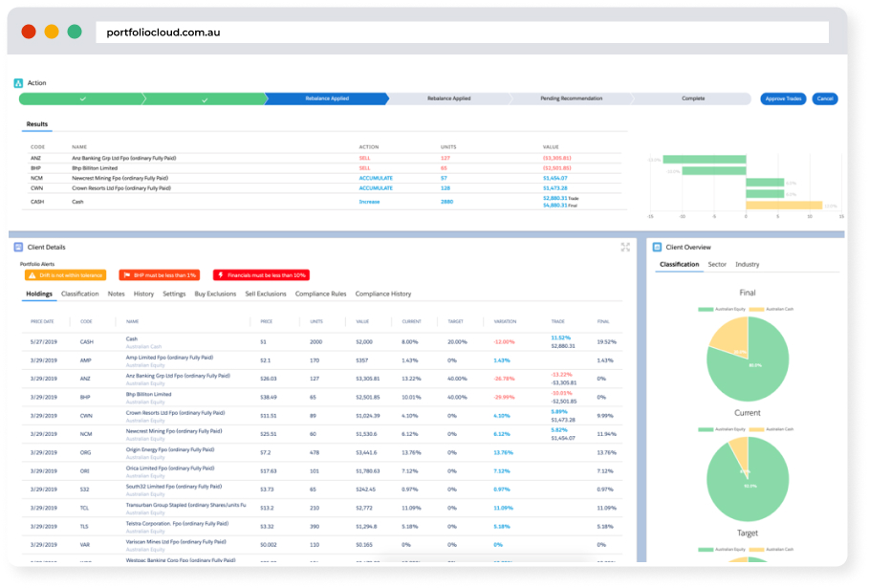This screenshot has height=588, width=869.
Task: Expand the Client Details panel to fullscreen
Action: pos(625,248)
